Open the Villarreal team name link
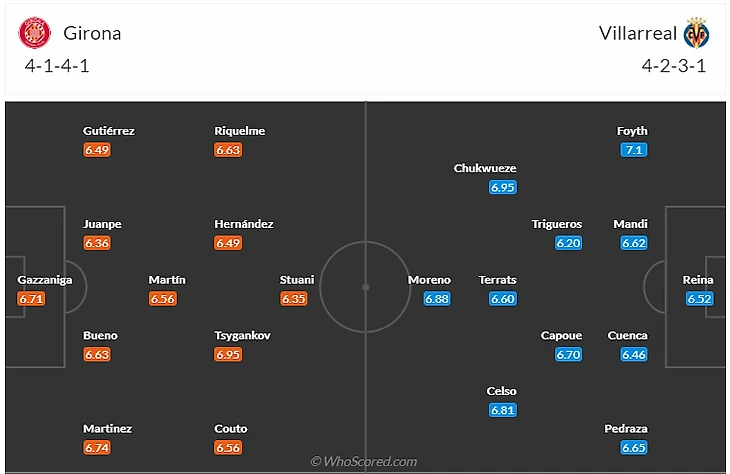Viewport: 730px width, 474px height. tap(634, 33)
